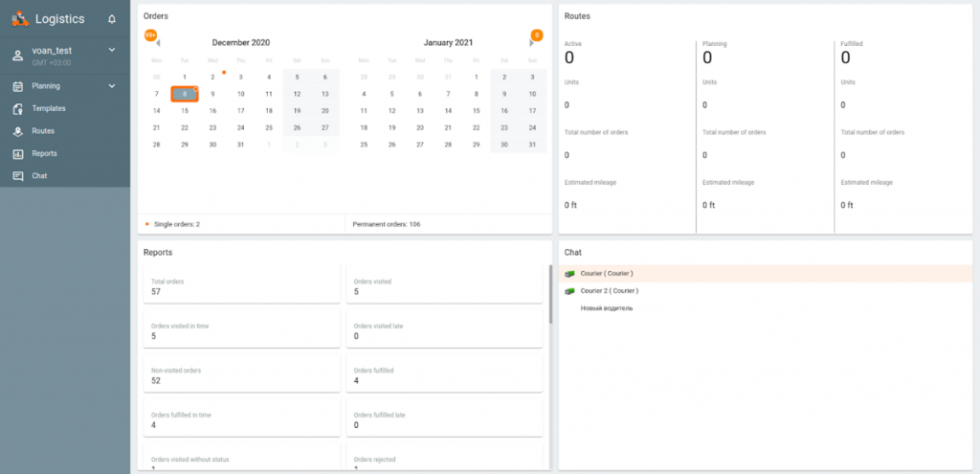Click the truck icon beside Courier 2
The width and height of the screenshot is (980, 474).
click(x=569, y=290)
